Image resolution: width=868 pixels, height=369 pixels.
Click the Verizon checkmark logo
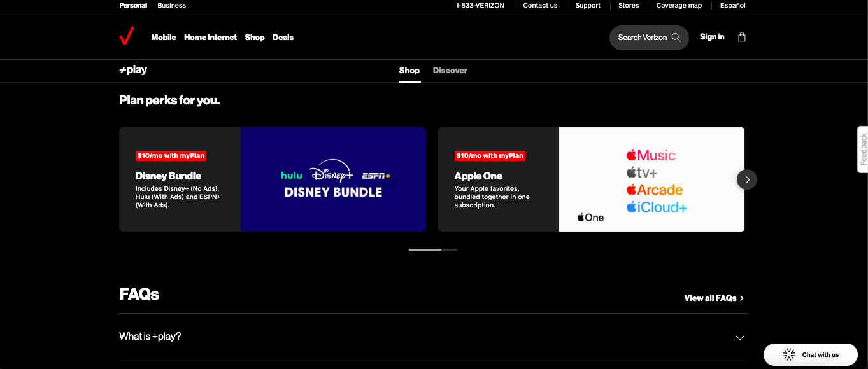click(x=127, y=37)
